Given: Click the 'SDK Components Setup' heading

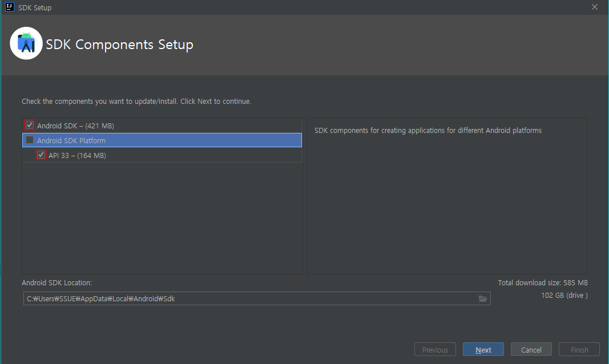Looking at the screenshot, I should (120, 45).
